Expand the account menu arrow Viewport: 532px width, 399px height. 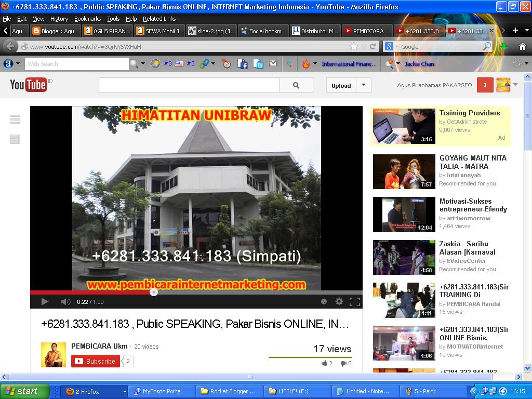click(515, 85)
